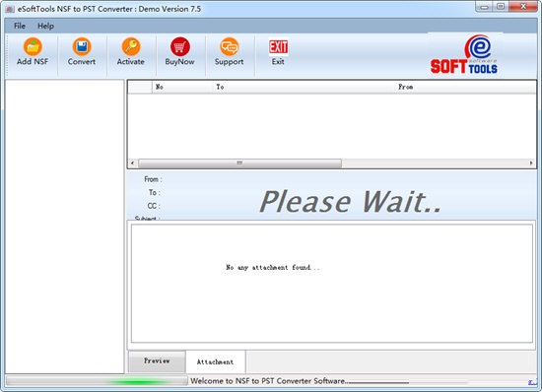Image resolution: width=542 pixels, height=392 pixels.
Task: Click the small link at status bar right end
Action: 532,382
